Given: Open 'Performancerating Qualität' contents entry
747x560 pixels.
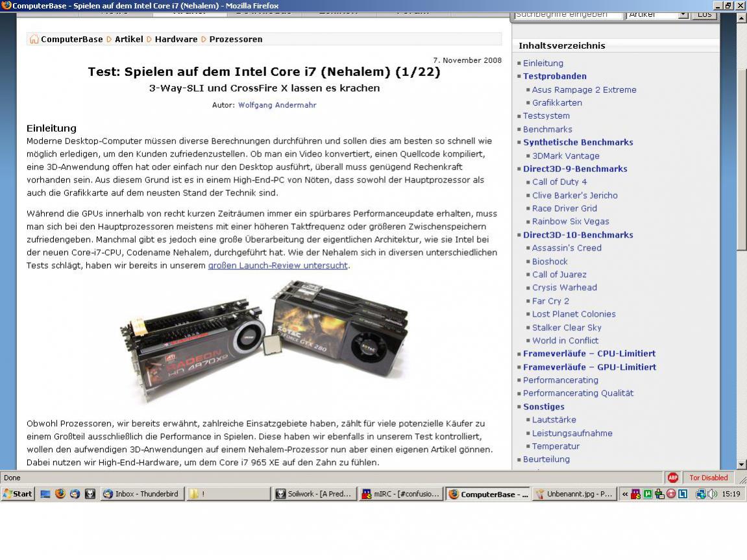Looking at the screenshot, I should (x=578, y=393).
